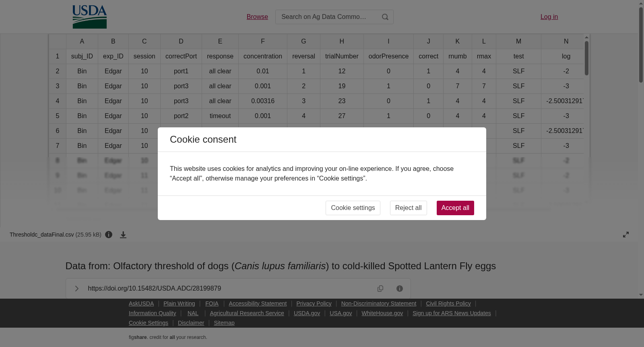Open the Accessibility Statement link
The width and height of the screenshot is (644, 347).
[x=258, y=303]
